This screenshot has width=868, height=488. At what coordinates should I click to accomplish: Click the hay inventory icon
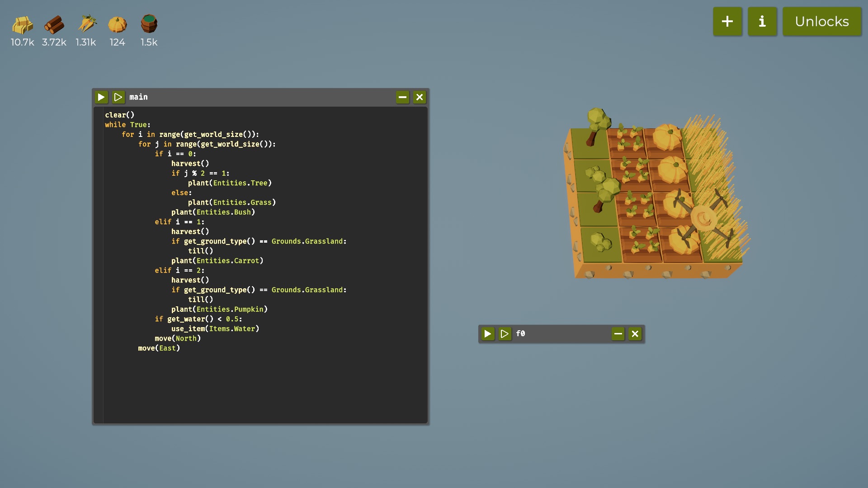(22, 25)
